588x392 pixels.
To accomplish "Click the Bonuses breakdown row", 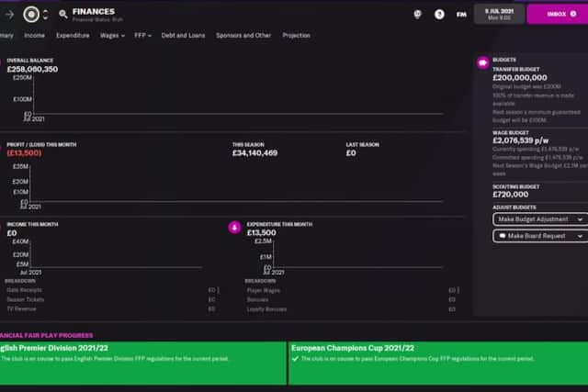I will pyautogui.click(x=352, y=300).
